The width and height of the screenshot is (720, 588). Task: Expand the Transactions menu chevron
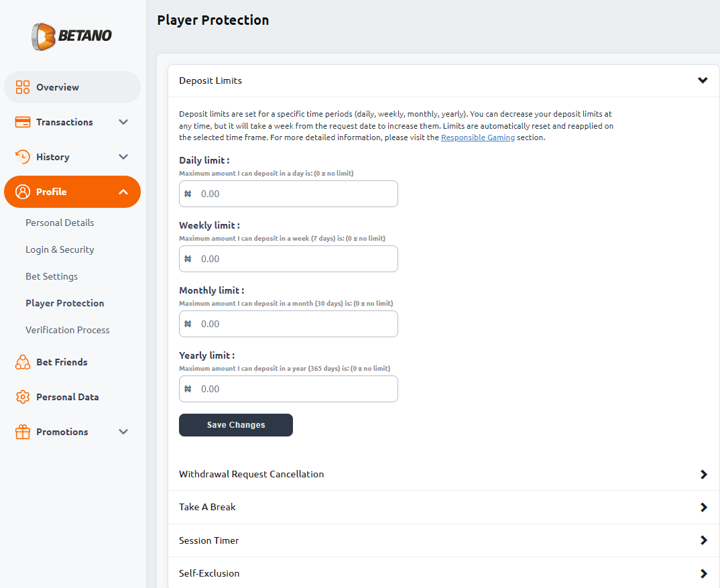tap(123, 122)
